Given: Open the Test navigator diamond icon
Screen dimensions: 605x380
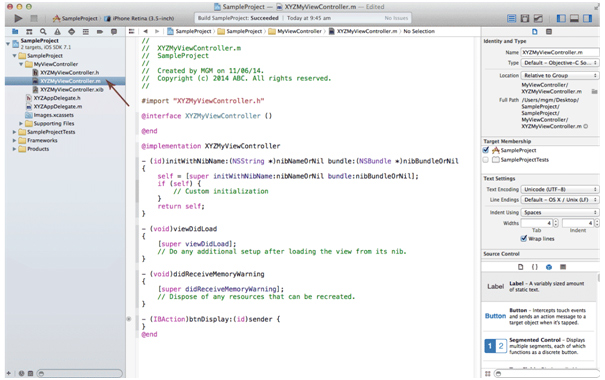Looking at the screenshot, I should pyautogui.click(x=71, y=31).
